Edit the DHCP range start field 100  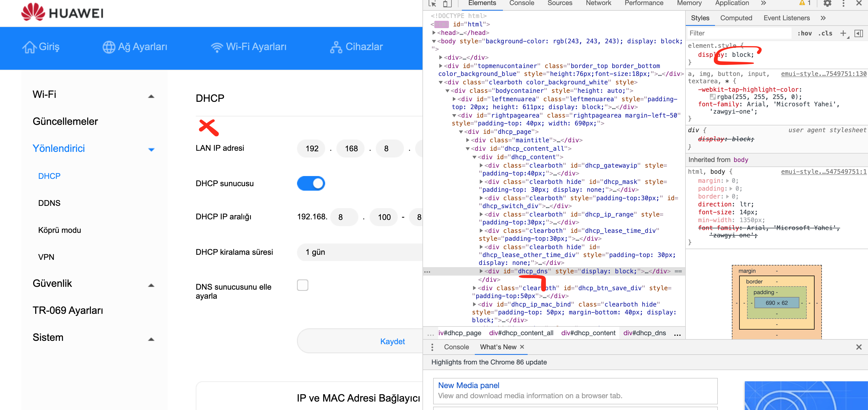(384, 217)
